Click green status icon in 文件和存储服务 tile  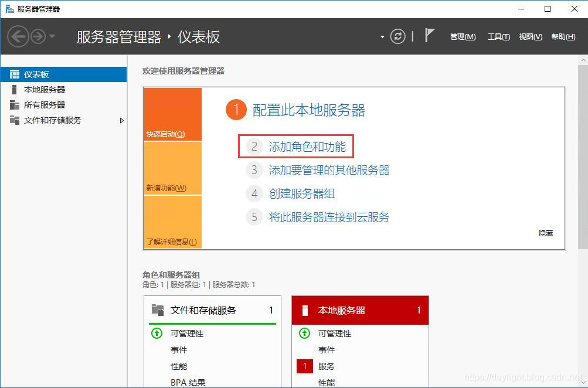pyautogui.click(x=157, y=333)
